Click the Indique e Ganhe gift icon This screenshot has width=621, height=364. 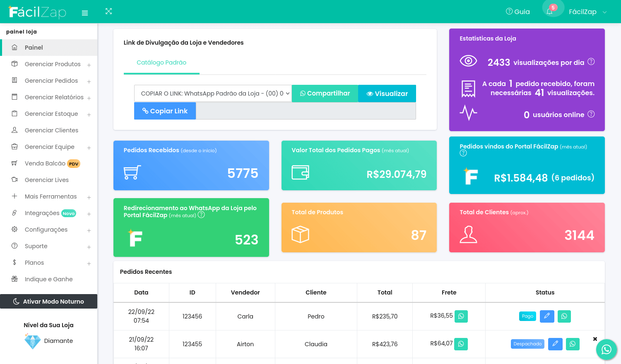click(14, 279)
